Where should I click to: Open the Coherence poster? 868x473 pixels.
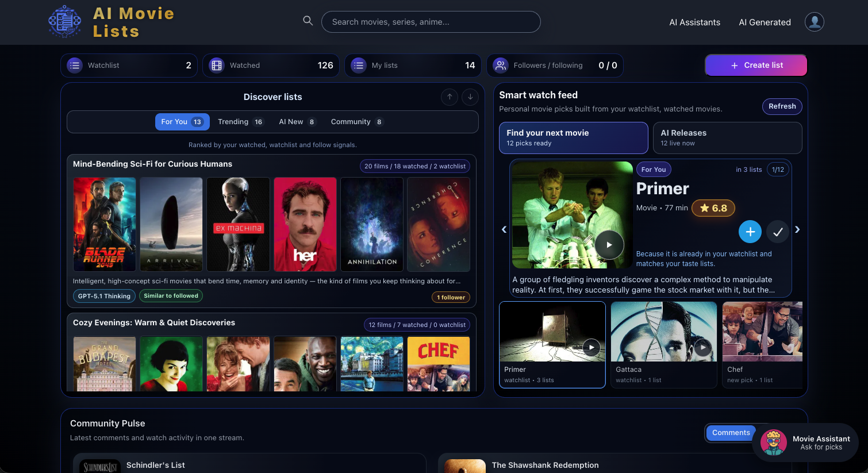[x=439, y=224]
